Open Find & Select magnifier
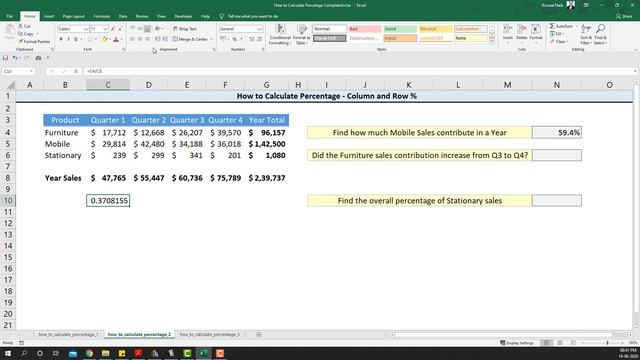Viewport: 640px width, 360px height. 600,34
